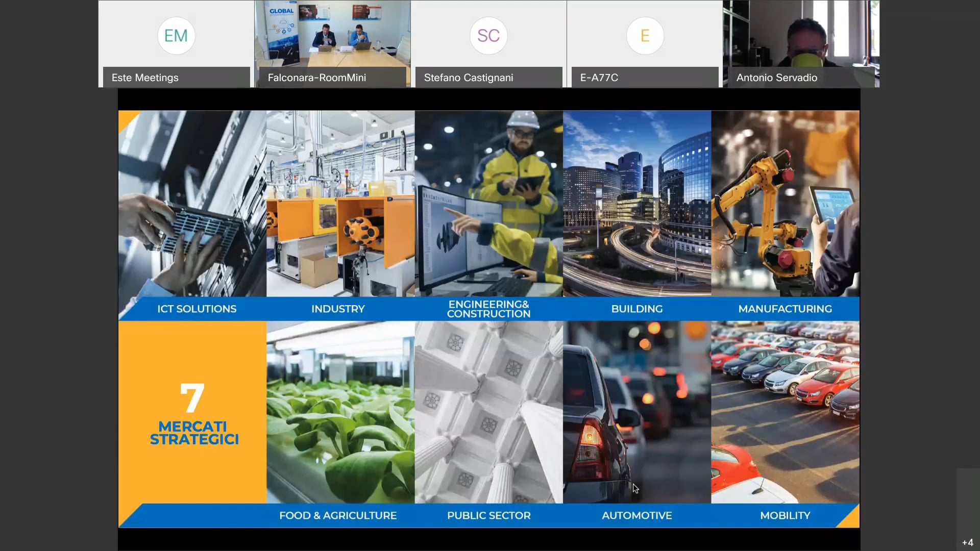Select the Antonio Servadio video tile
Screen dimensions: 980x551
[801, 44]
